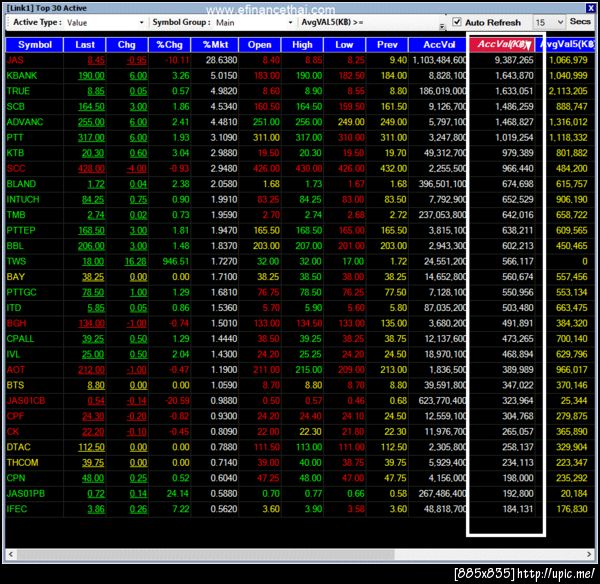The height and width of the screenshot is (584, 600).
Task: Select the ADVANC symbol
Action: pyautogui.click(x=25, y=122)
